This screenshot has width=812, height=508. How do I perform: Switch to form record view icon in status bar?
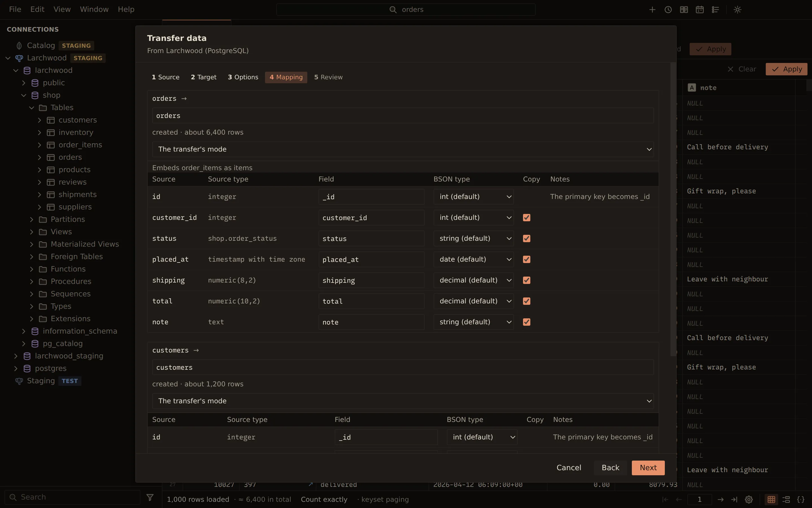pos(786,499)
